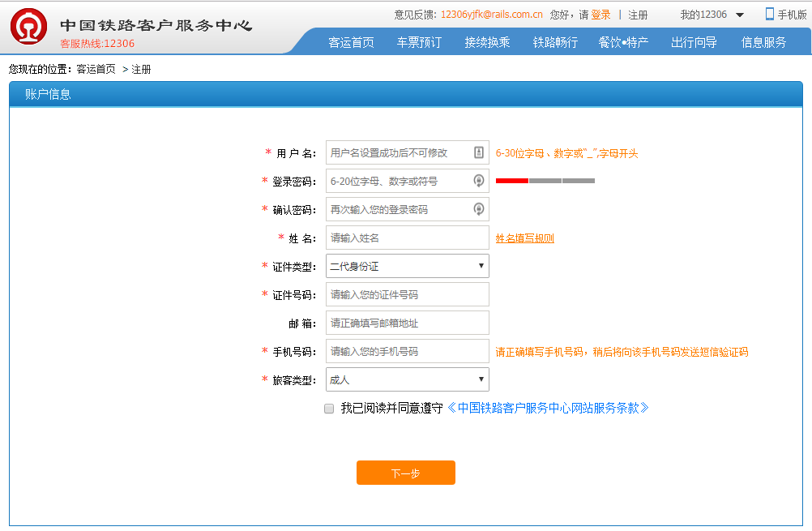The width and height of the screenshot is (812, 531).
Task: Click the keyboard icon in 登录密码 field
Action: click(478, 181)
